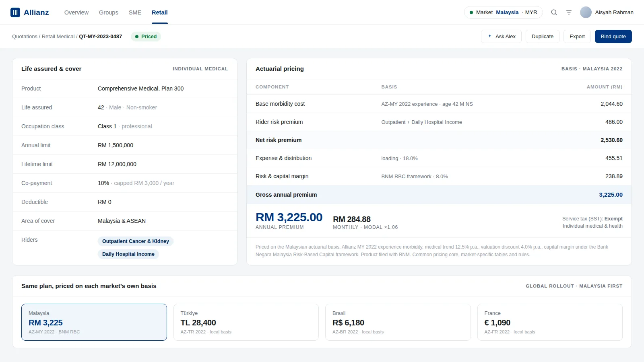Click the Class 1 occupation value
Viewport: 644px width, 362px height.
125,126
